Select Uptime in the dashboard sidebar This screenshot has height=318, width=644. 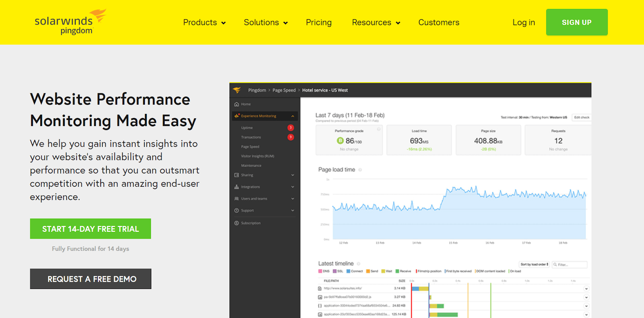click(247, 128)
